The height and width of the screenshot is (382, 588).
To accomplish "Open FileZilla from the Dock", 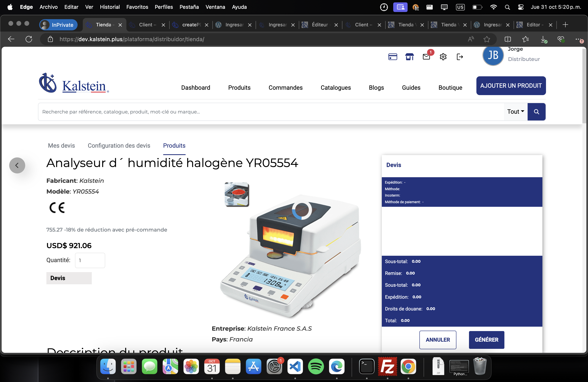I will click(387, 366).
